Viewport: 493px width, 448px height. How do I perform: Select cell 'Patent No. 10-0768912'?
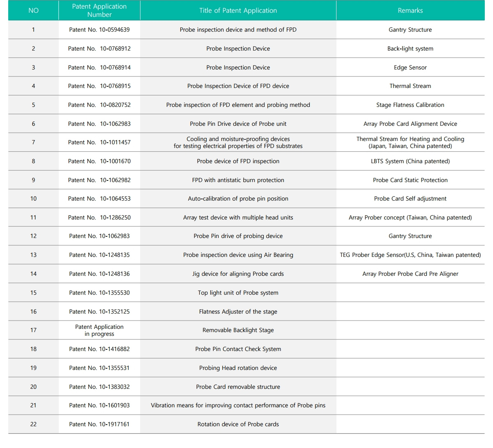click(99, 48)
